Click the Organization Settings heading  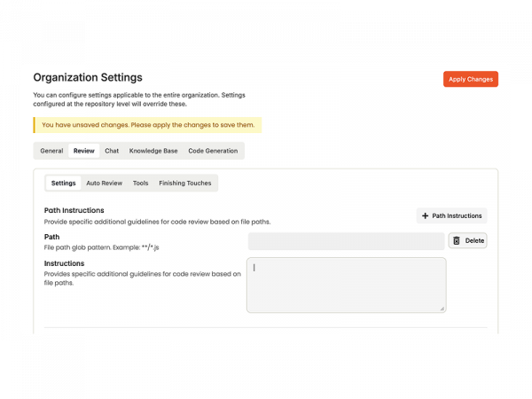coord(88,77)
